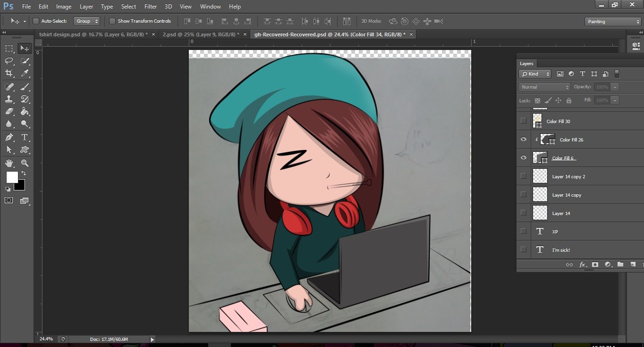Select the Blur tool
The width and height of the screenshot is (644, 347).
point(9,124)
